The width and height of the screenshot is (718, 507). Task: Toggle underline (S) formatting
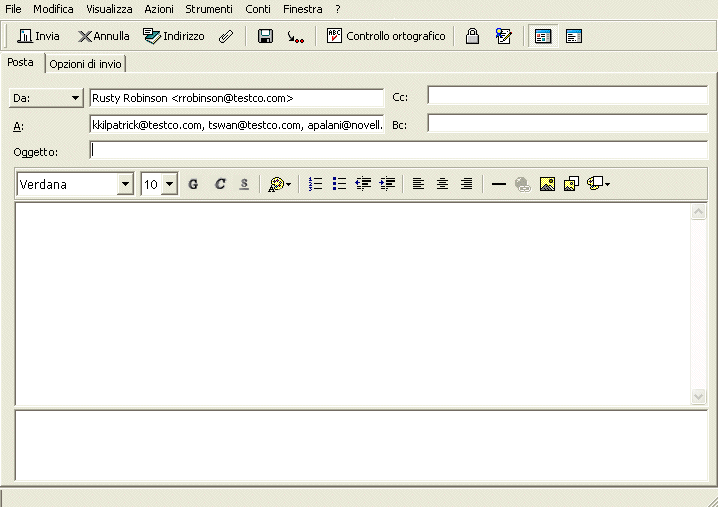click(x=244, y=184)
